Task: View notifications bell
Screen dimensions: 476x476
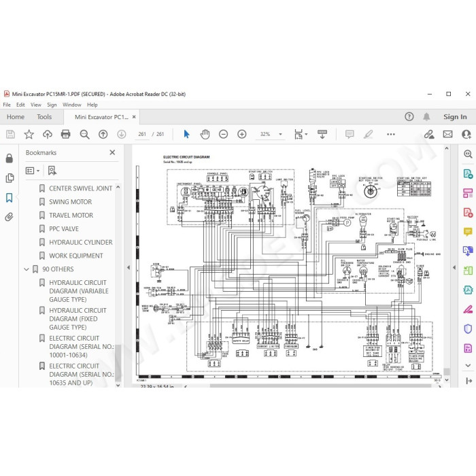Action: pyautogui.click(x=426, y=116)
